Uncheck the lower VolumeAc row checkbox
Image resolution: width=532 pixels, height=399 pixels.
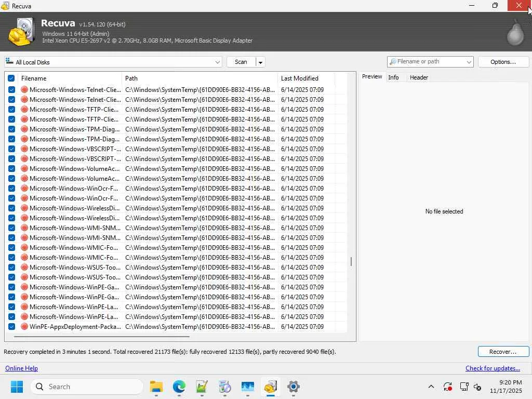coord(11,179)
